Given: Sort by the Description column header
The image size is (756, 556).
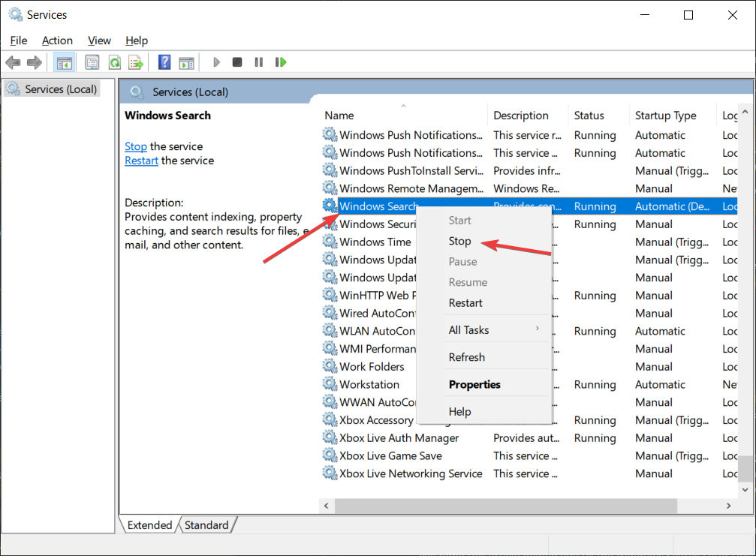Looking at the screenshot, I should pyautogui.click(x=528, y=116).
